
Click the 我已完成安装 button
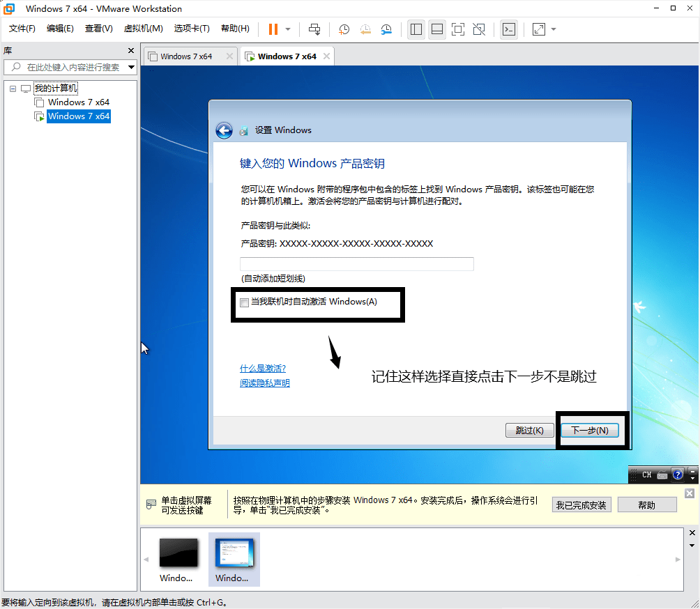(581, 505)
